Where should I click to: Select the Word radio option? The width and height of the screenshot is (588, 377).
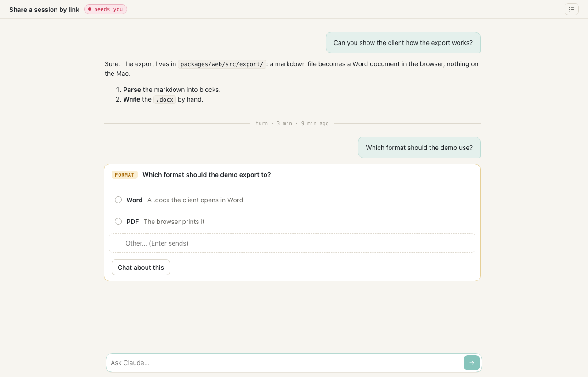point(118,200)
